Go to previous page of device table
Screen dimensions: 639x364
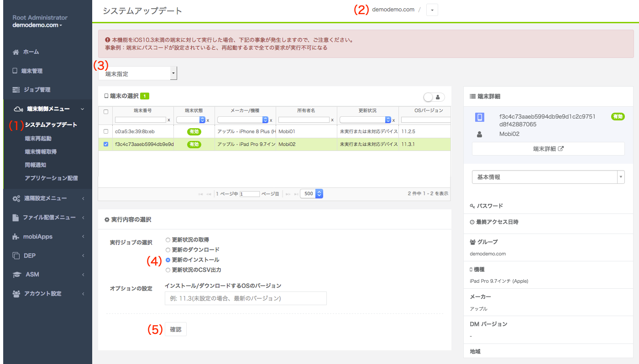click(209, 194)
